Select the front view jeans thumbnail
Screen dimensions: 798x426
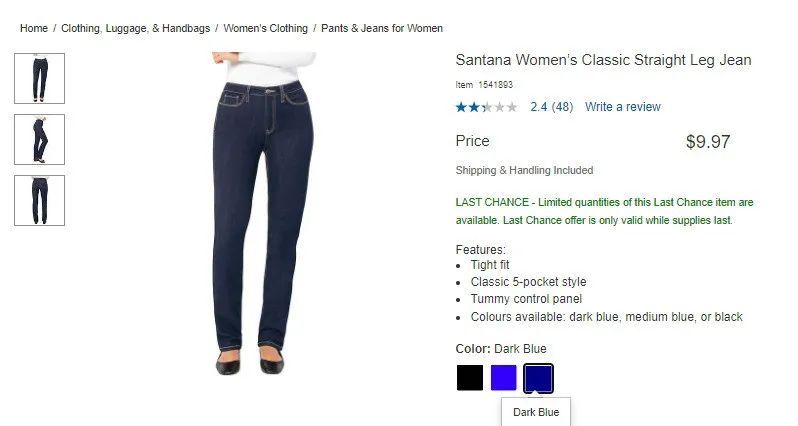40,78
